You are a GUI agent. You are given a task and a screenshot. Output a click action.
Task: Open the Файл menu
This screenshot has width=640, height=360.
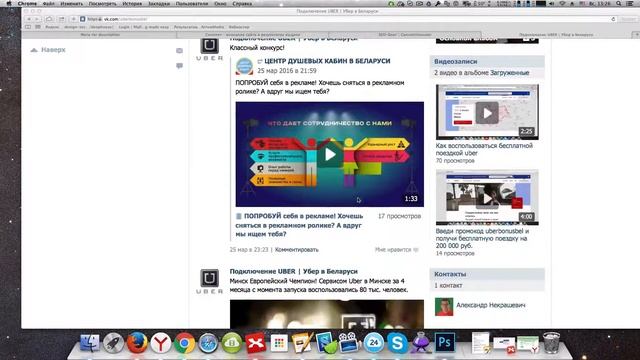pos(49,3)
